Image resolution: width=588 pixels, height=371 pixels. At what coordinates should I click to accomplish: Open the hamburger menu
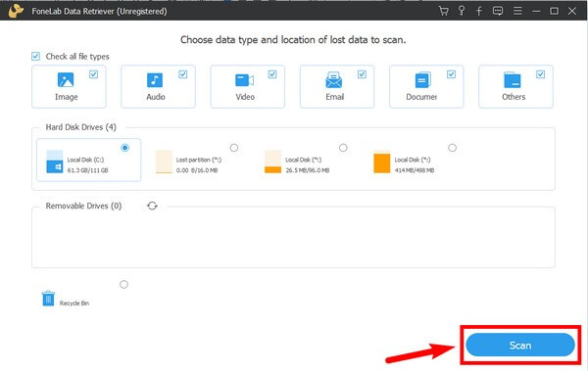(x=517, y=11)
